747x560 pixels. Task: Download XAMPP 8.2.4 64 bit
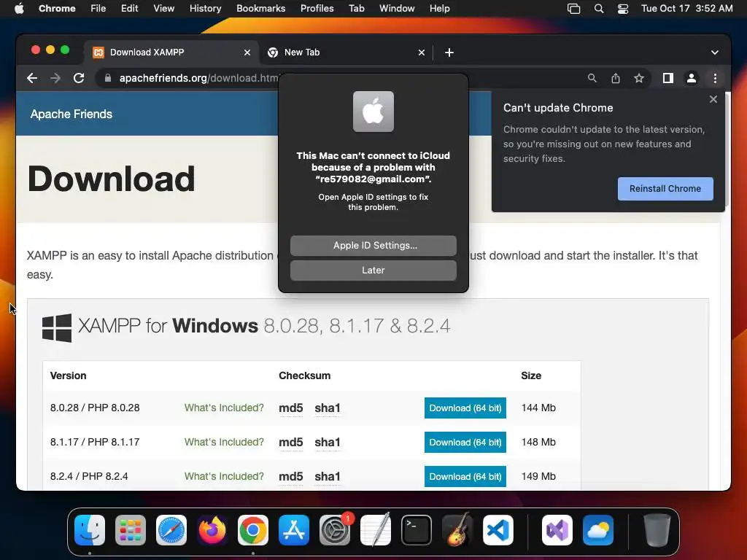pos(465,477)
